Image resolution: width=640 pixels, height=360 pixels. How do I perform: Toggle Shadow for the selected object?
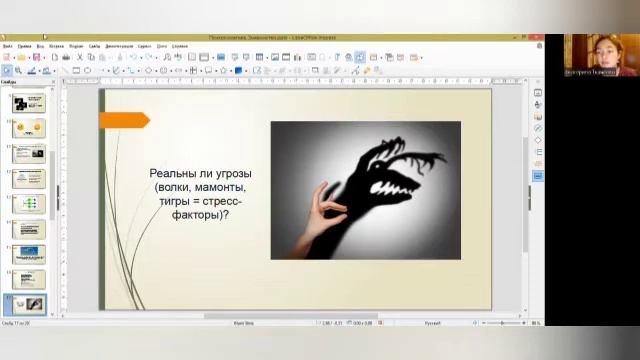click(315, 71)
